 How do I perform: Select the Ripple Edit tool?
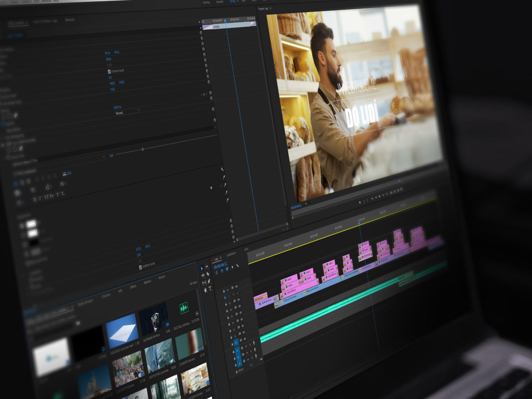[x=203, y=275]
